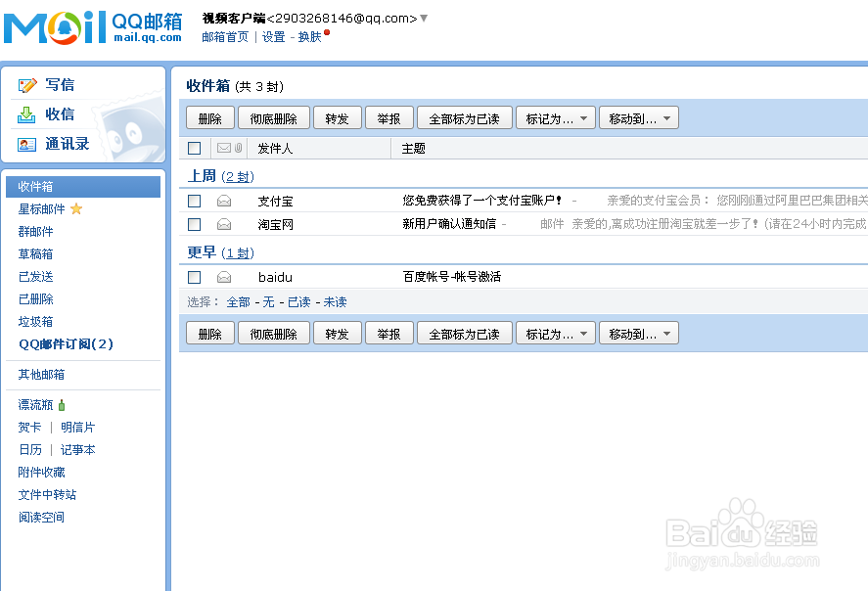Viewport: 868px width, 591px height.
Task: Select 无 in the 选择 row
Action: [x=268, y=302]
